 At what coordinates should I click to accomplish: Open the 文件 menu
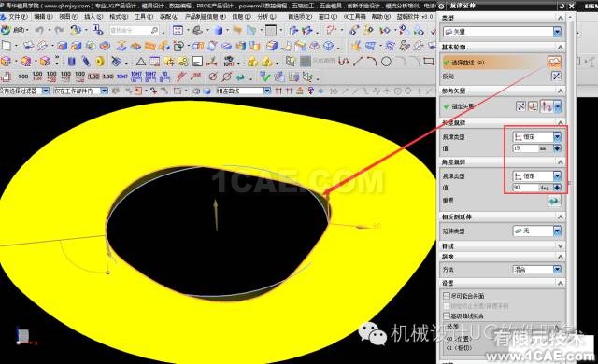pyautogui.click(x=19, y=17)
